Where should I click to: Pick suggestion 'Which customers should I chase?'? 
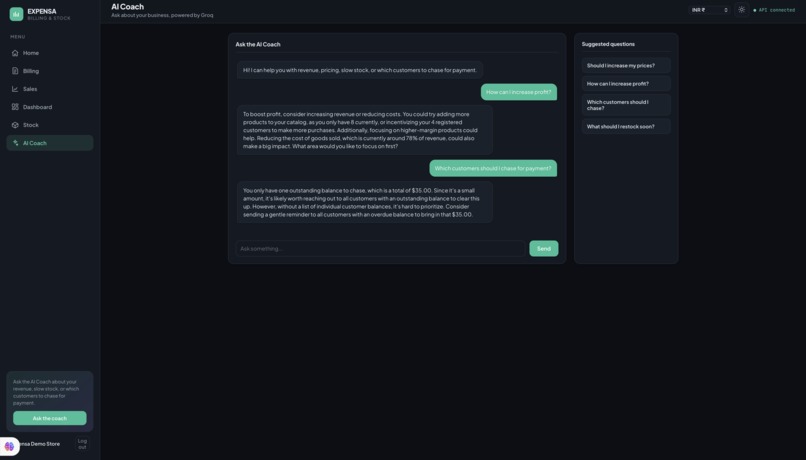coord(626,105)
